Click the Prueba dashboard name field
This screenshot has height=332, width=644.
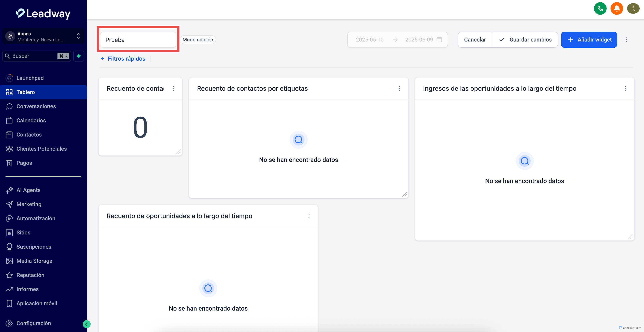coord(138,40)
